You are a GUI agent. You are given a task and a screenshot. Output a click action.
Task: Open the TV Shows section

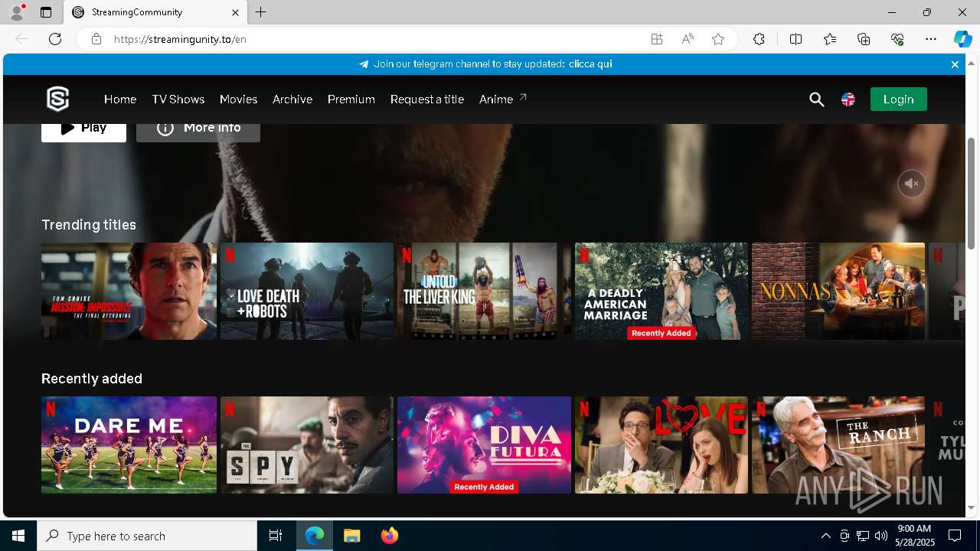point(178,99)
